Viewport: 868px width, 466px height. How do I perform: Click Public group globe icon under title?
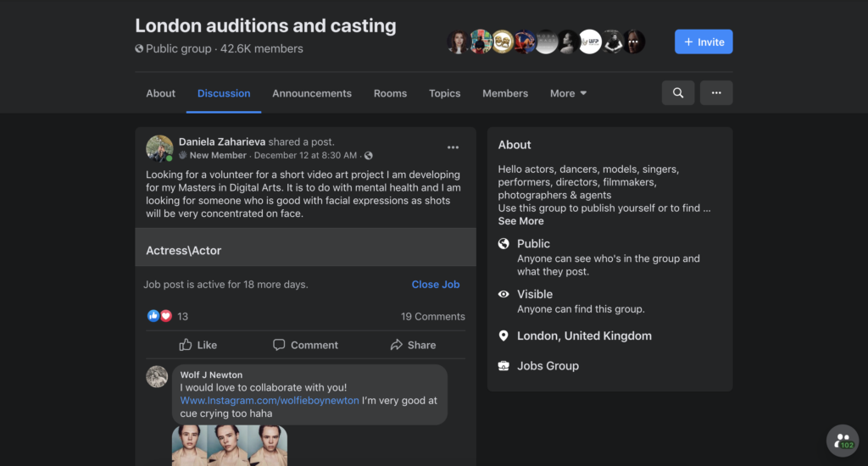pyautogui.click(x=139, y=48)
